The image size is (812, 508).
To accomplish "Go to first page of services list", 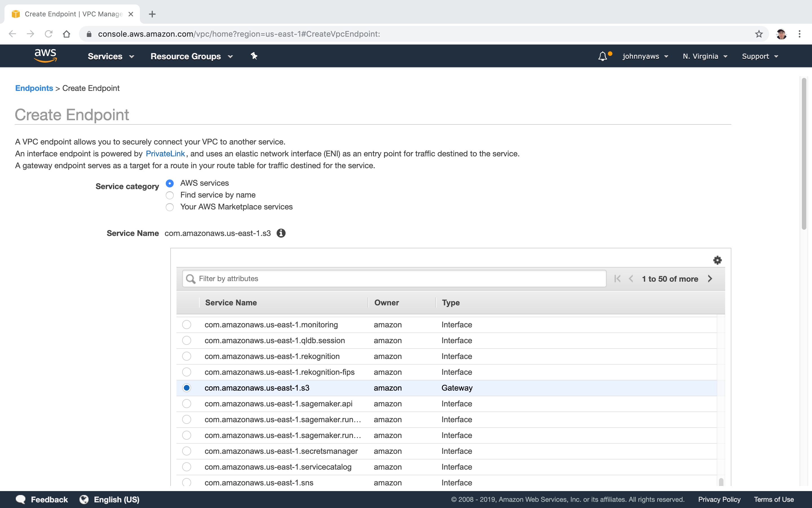I will pyautogui.click(x=617, y=279).
